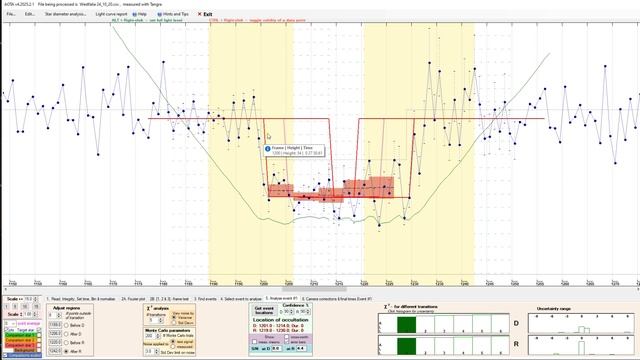
Task: Toggle Comparison star 1 green checkbox
Action: tap(39, 335)
